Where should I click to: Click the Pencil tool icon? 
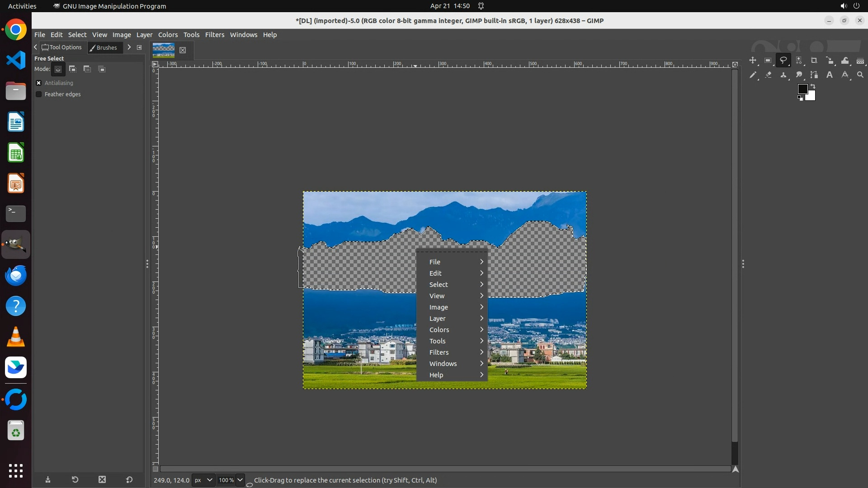[753, 75]
